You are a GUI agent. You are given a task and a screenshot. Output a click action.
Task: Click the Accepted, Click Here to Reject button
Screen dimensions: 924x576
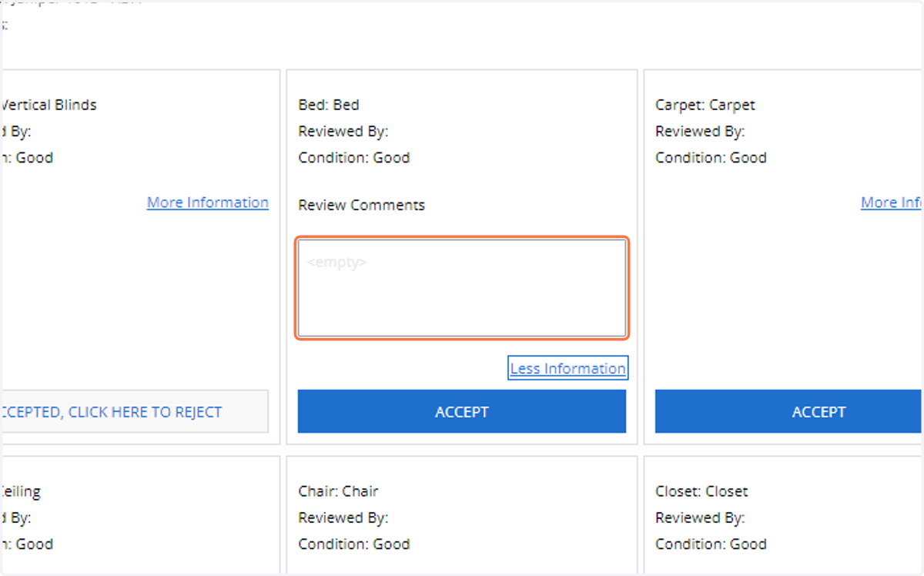pos(134,412)
